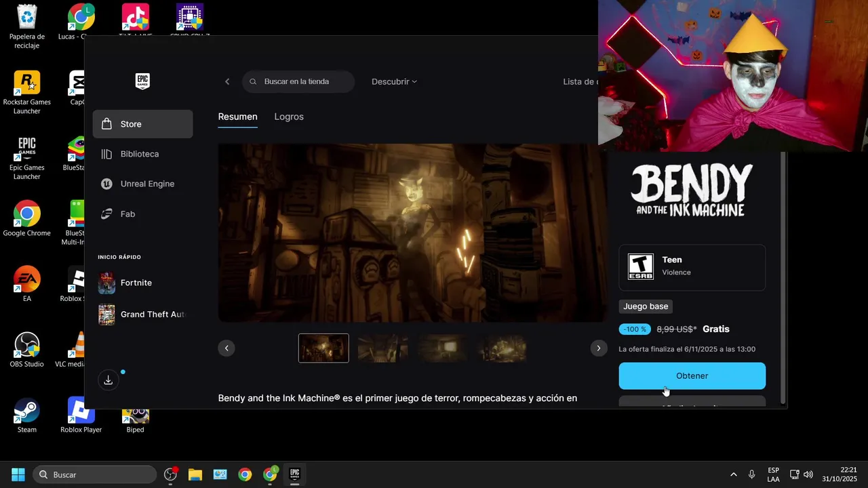868x488 pixels.
Task: Switch to the Resumen tab
Action: tap(237, 117)
